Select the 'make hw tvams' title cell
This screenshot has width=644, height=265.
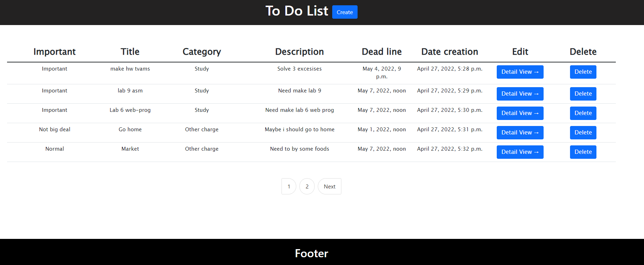[130, 69]
